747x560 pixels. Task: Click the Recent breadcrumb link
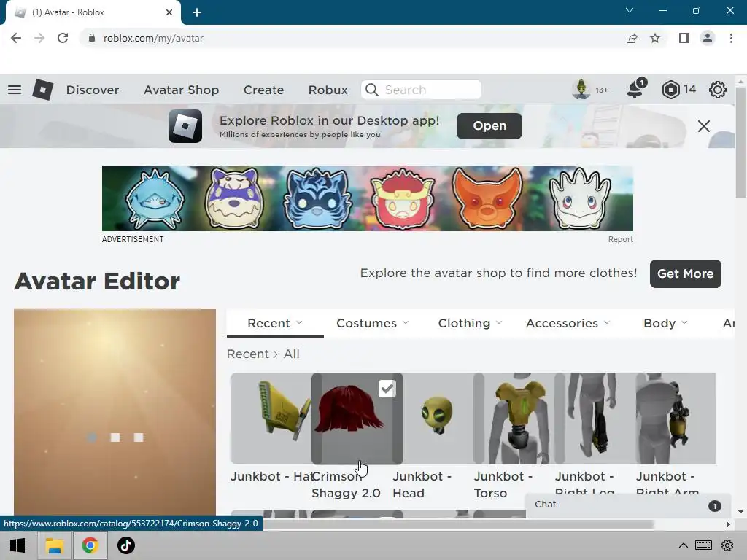click(x=248, y=354)
